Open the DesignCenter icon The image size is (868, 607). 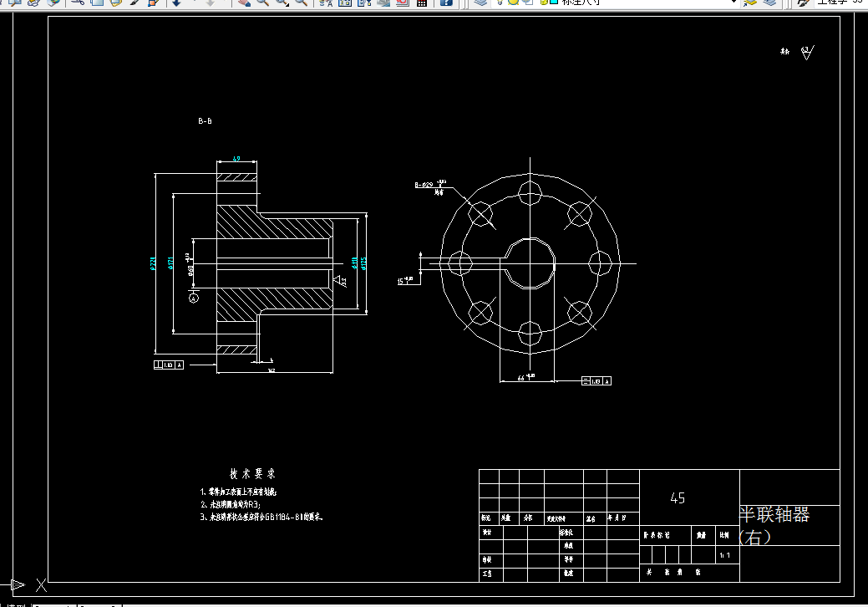(344, 3)
